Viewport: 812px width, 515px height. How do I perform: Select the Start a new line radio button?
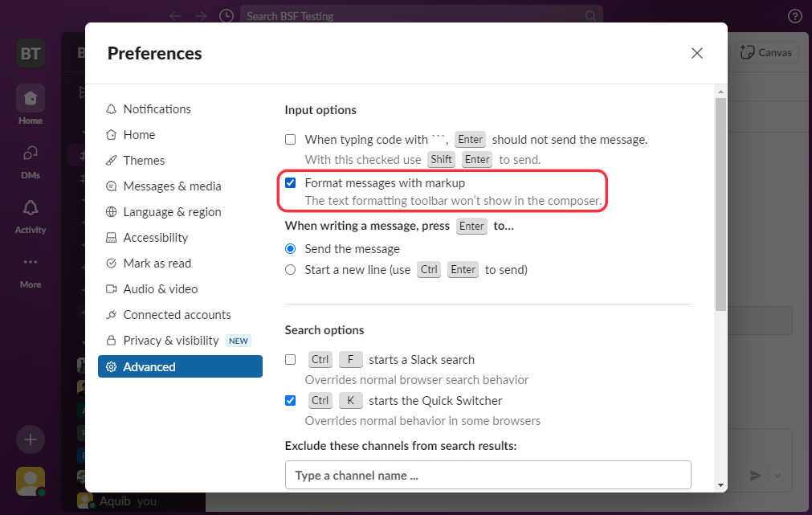[x=290, y=269]
